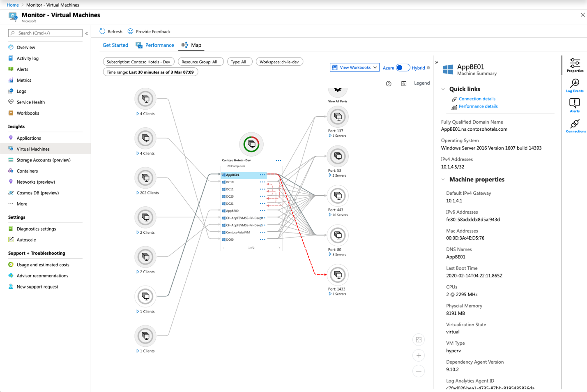The image size is (587, 392).
Task: Expand Port 80 3 Servers list
Action: click(x=330, y=254)
